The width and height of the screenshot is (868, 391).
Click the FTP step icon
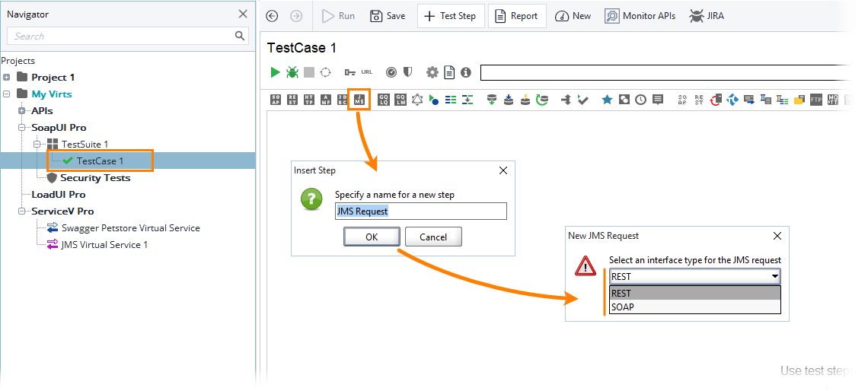[816, 100]
